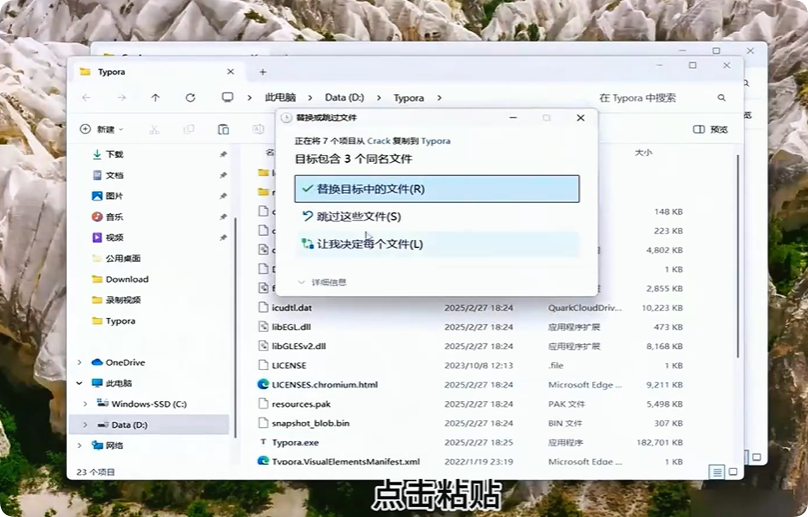This screenshot has height=517, width=808.
Task: Expand the 详细信息 details section
Action: click(x=323, y=282)
